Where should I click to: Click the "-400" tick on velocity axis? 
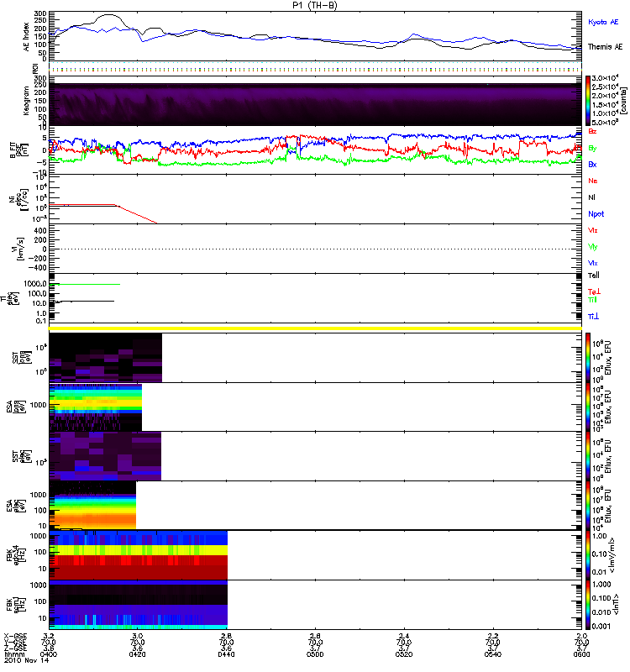pos(36,268)
